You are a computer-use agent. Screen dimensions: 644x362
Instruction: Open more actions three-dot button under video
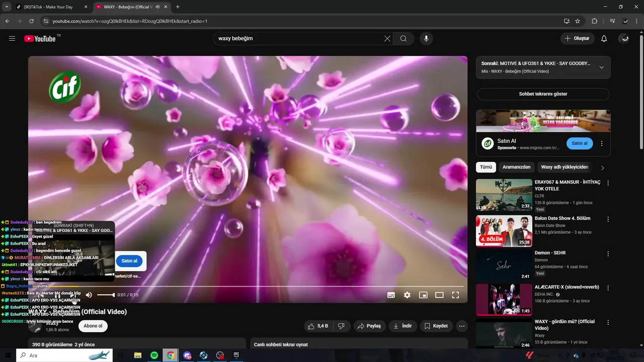[462, 326]
